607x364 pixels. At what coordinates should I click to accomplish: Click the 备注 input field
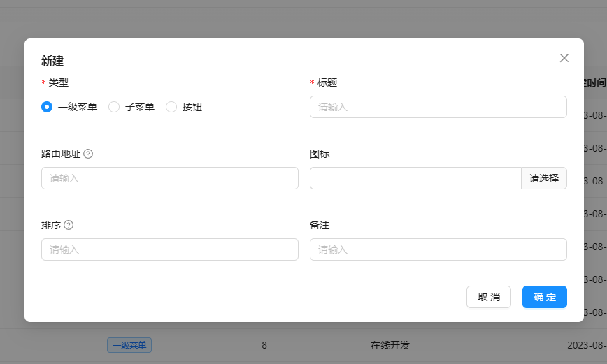tap(438, 249)
